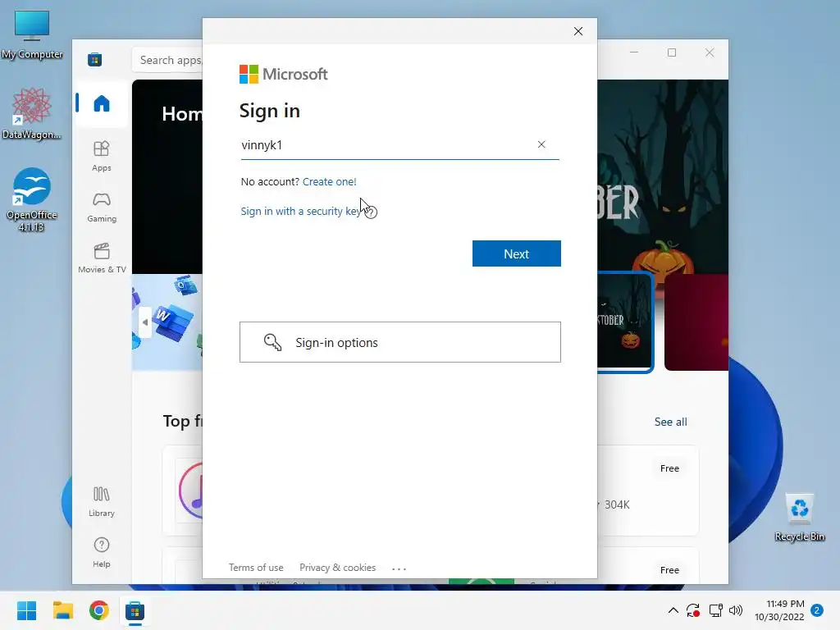Open the more options ellipsis in dialog footer
The image size is (840, 630).
point(399,568)
